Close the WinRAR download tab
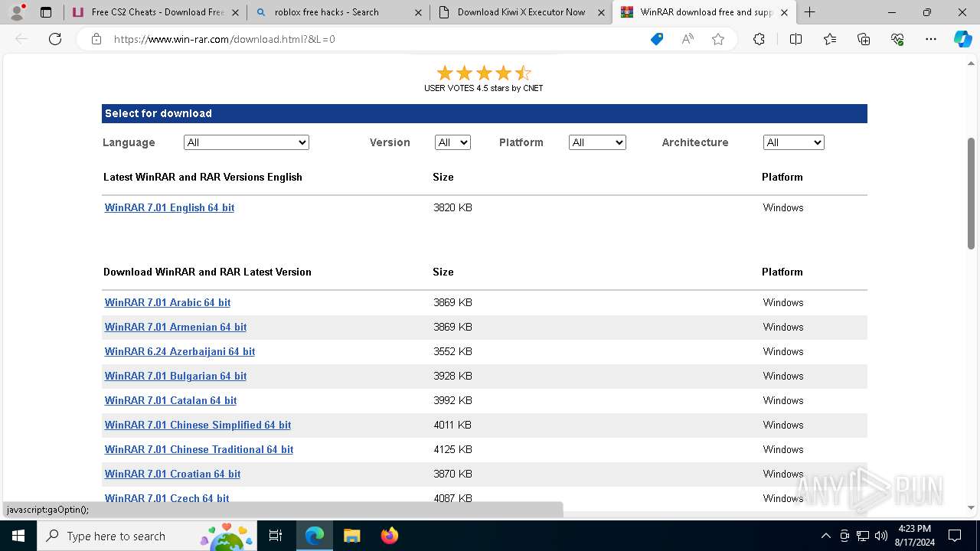 pos(784,12)
